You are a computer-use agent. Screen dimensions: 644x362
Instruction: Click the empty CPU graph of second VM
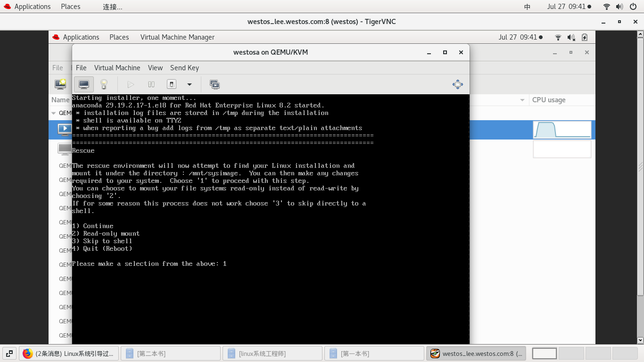coord(562,149)
